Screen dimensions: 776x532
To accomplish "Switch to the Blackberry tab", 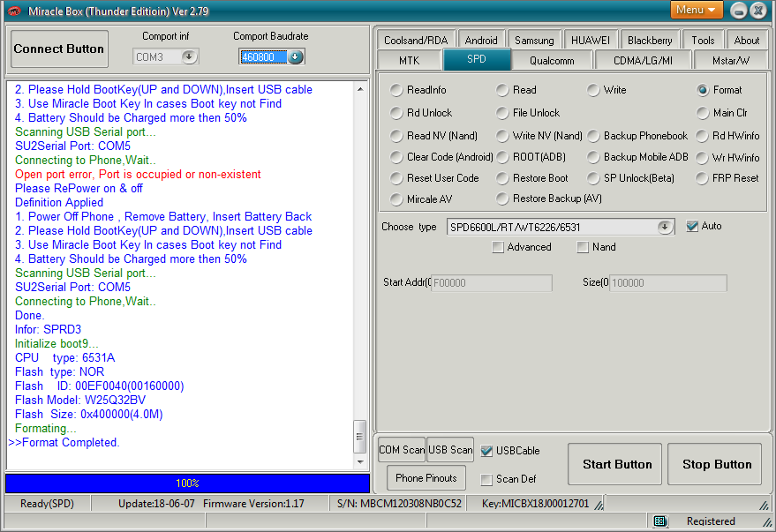I will pyautogui.click(x=650, y=40).
